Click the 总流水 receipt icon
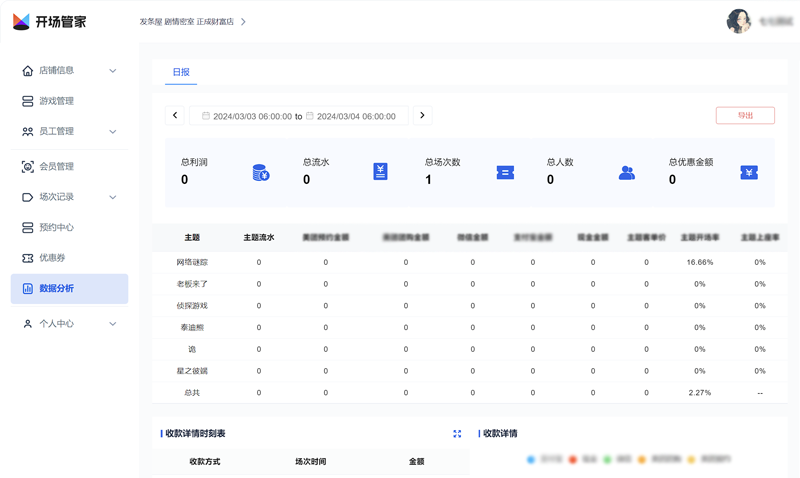 coord(380,171)
